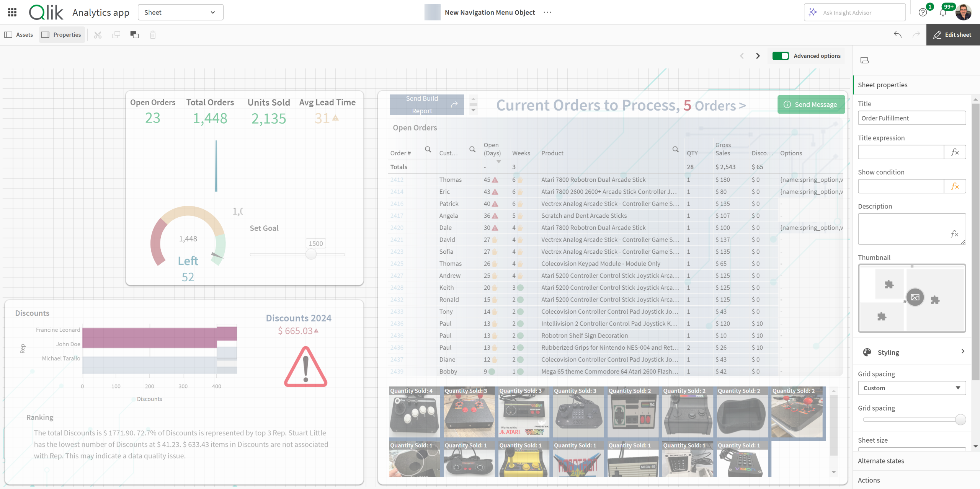Open the app launcher grid icon

[12, 12]
